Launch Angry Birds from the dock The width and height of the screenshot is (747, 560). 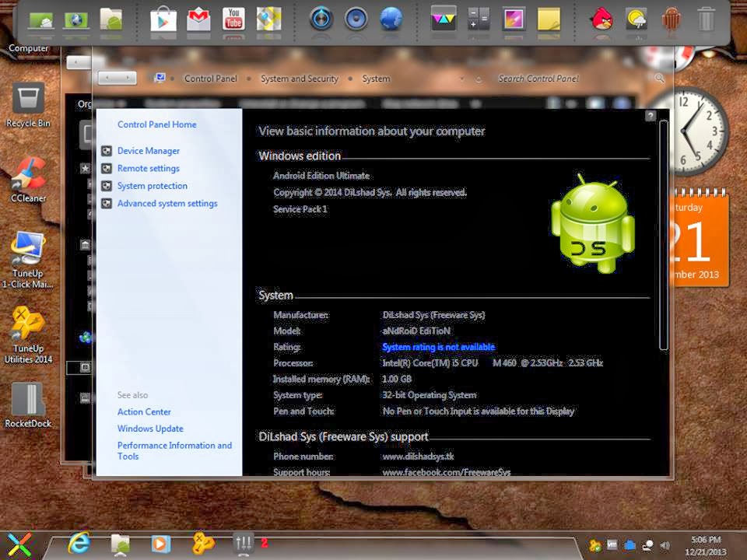(601, 20)
